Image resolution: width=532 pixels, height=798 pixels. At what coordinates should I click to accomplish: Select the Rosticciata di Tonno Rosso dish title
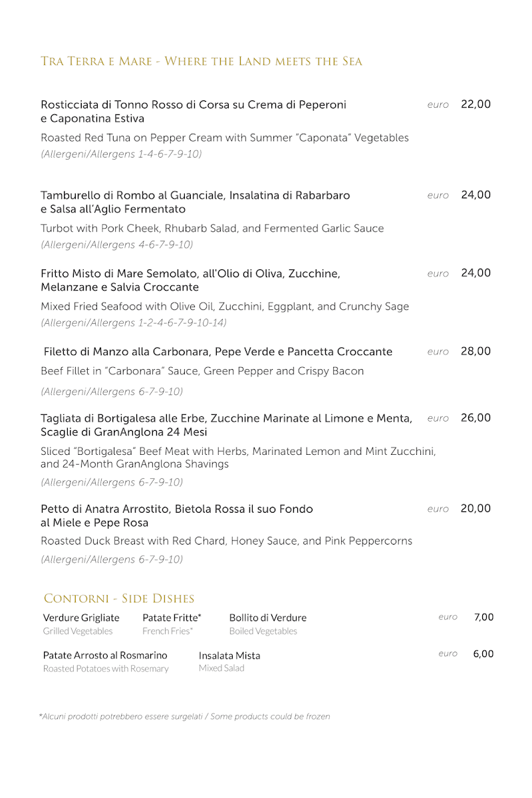[194, 111]
